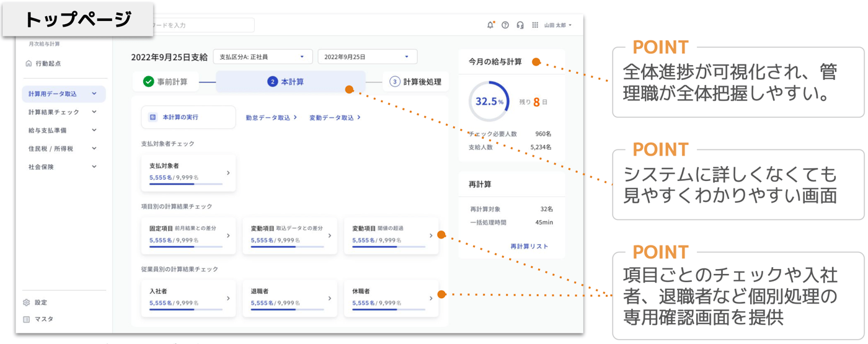
Task: Click the 支払対象者チェック section label
Action: coord(167,144)
